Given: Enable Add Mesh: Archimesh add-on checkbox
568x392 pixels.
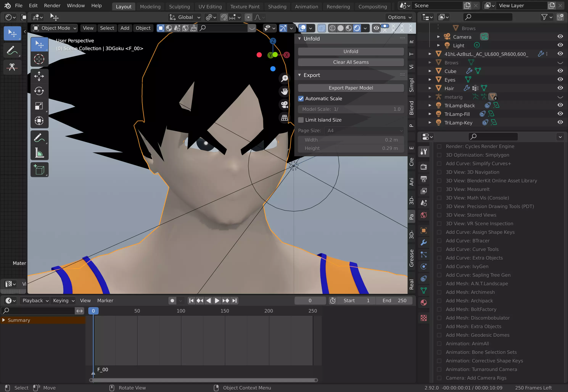Looking at the screenshot, I should click(x=439, y=292).
